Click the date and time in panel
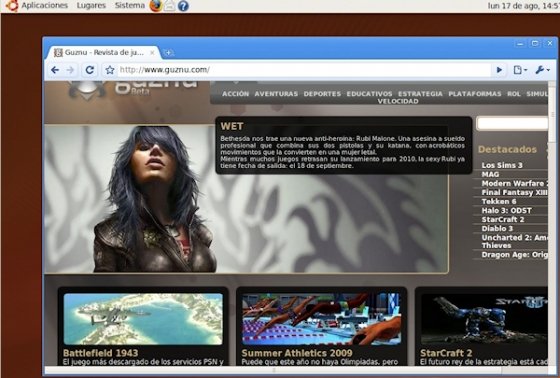The image size is (560, 378). pyautogui.click(x=523, y=6)
